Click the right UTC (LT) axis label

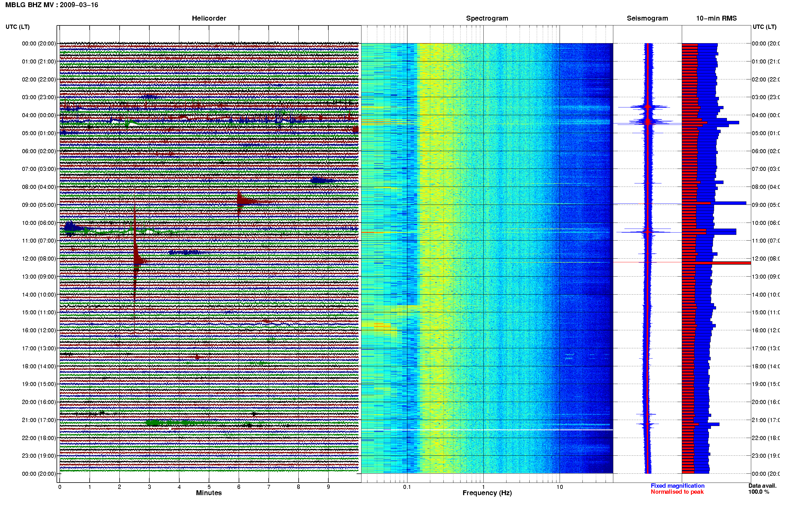[764, 27]
